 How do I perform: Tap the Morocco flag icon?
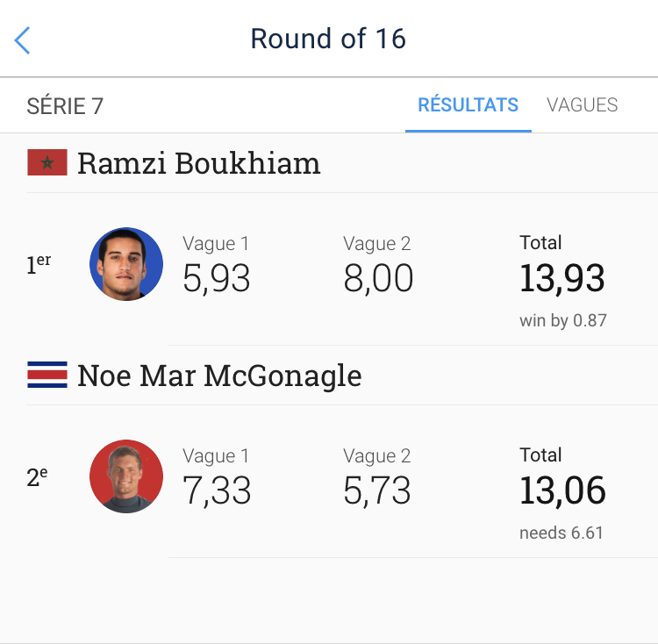click(47, 163)
